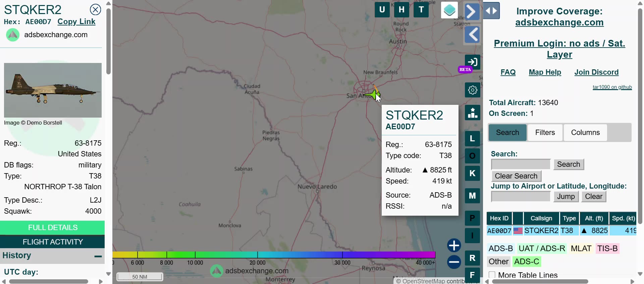Click the BETA login arrow icon
The height and width of the screenshot is (284, 644).
[472, 62]
